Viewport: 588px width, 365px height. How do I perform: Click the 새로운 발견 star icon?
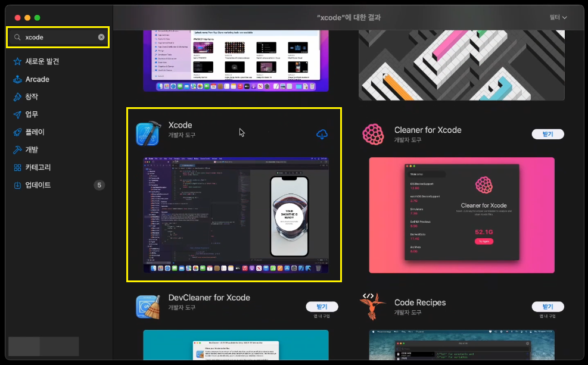pyautogui.click(x=17, y=61)
